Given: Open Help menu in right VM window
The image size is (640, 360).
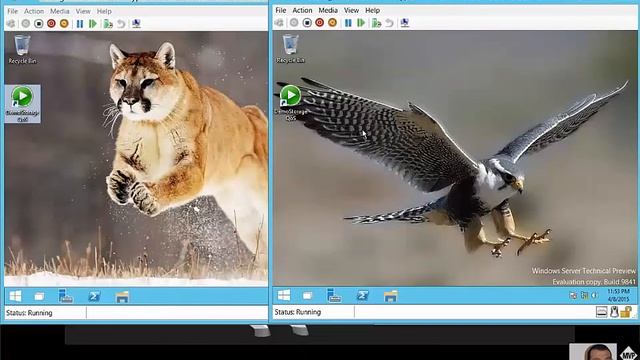Looking at the screenshot, I should pos(372,10).
